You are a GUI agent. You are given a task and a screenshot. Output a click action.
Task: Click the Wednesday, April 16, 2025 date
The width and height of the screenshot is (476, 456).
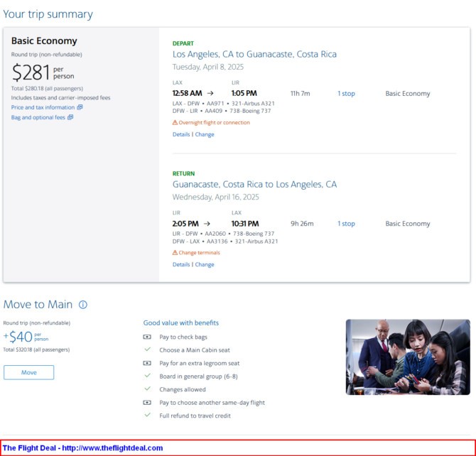tap(215, 197)
